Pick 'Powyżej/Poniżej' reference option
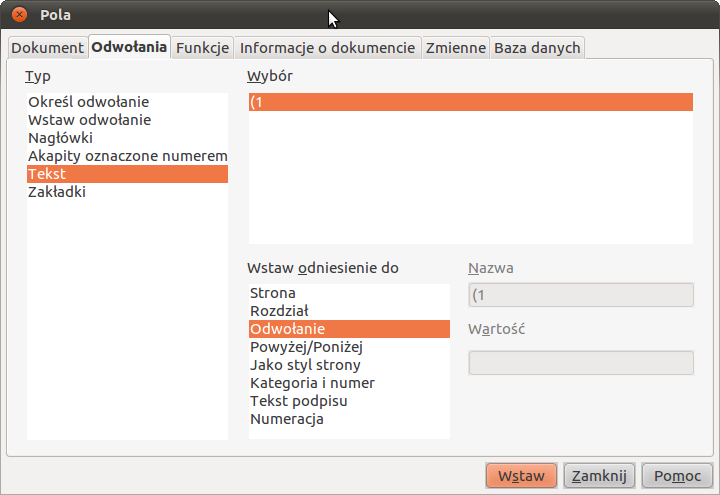The image size is (720, 495). (306, 347)
